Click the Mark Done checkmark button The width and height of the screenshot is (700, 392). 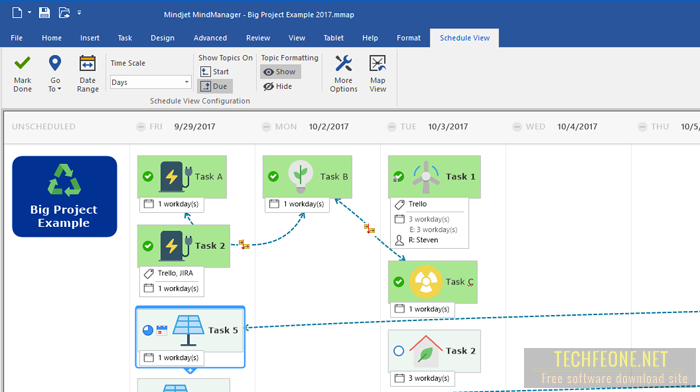tap(22, 74)
